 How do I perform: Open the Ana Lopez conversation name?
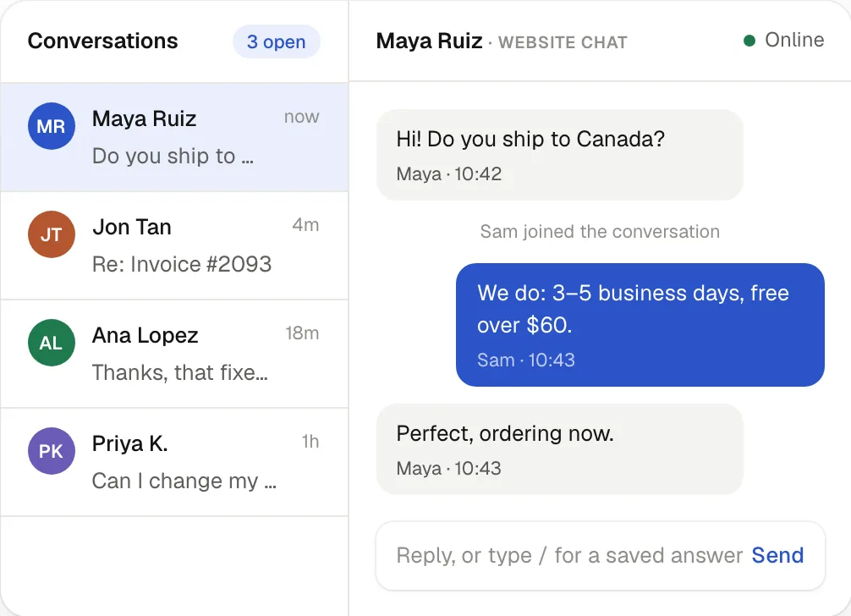coord(145,335)
